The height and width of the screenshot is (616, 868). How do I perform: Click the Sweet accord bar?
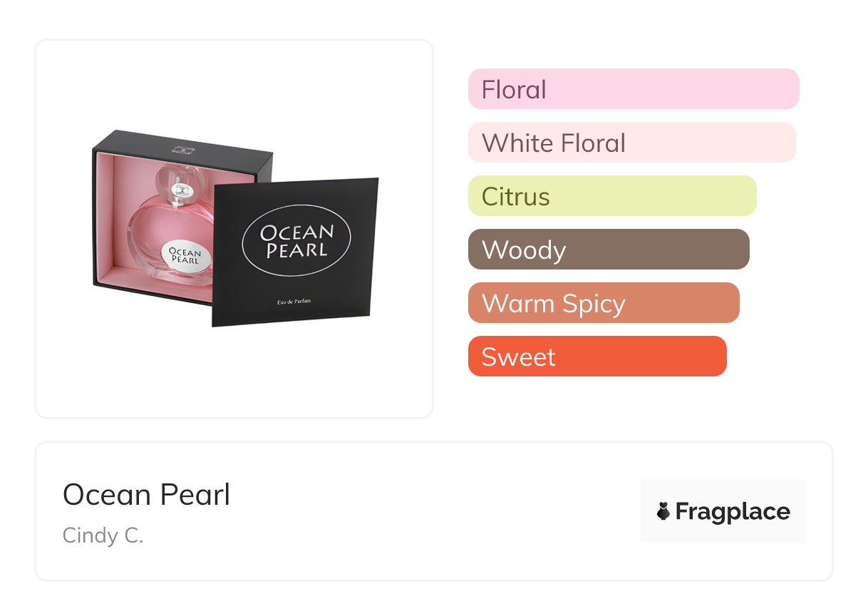pyautogui.click(x=596, y=356)
